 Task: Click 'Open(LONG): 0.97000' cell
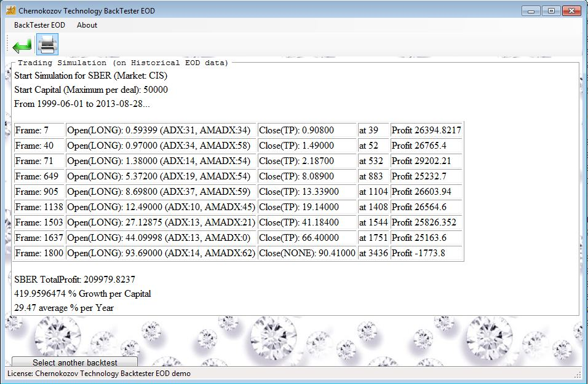click(161, 146)
